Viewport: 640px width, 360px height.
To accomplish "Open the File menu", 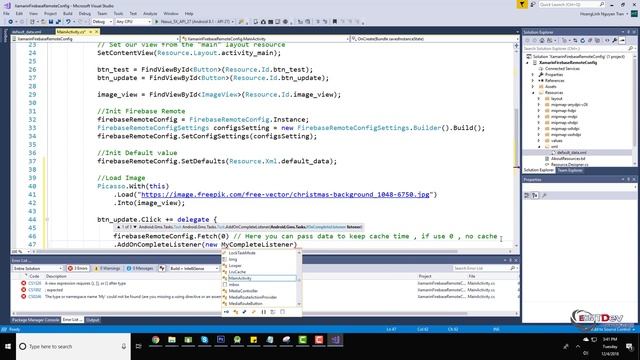I will coord(7,13).
